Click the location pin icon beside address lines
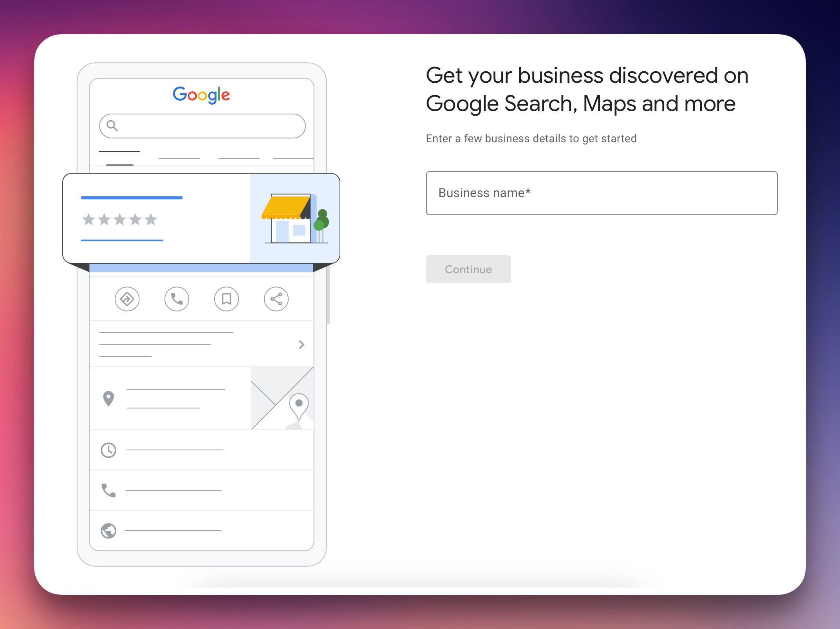This screenshot has height=629, width=840. point(108,399)
